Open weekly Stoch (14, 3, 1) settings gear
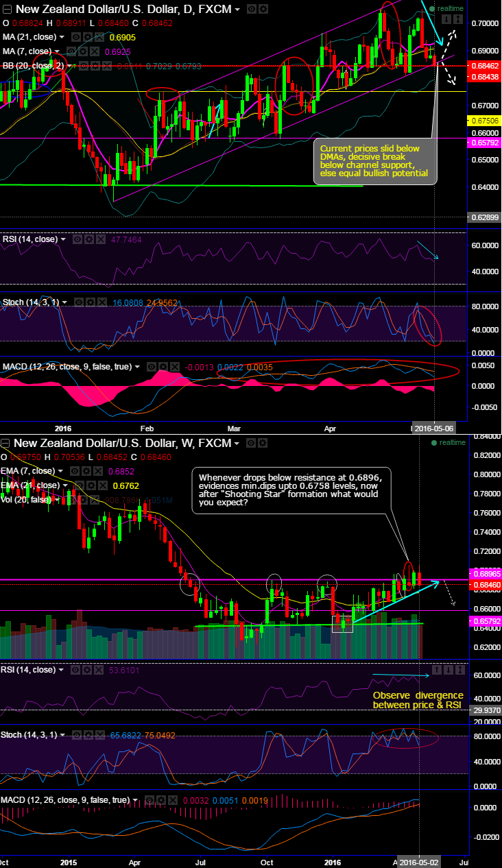The width and height of the screenshot is (502, 868). click(89, 734)
